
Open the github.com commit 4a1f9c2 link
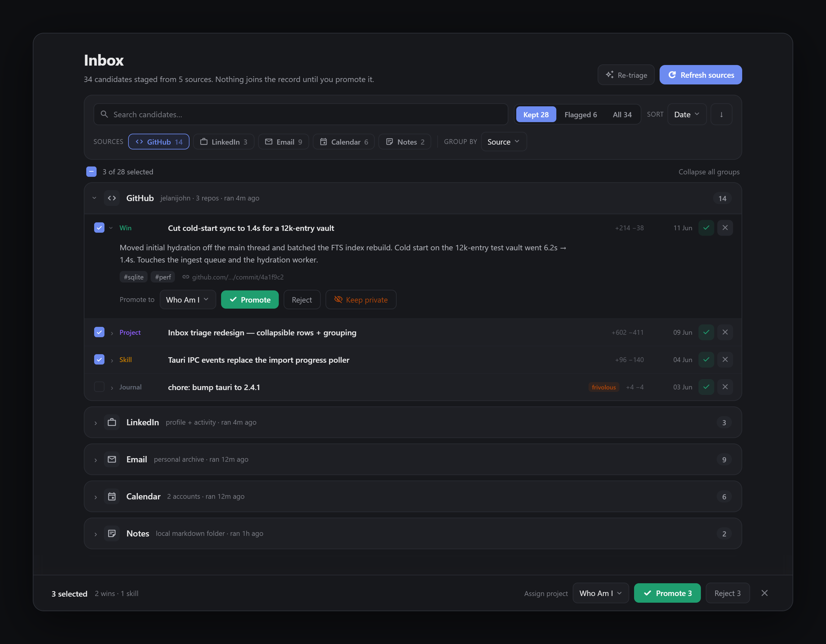pos(233,277)
